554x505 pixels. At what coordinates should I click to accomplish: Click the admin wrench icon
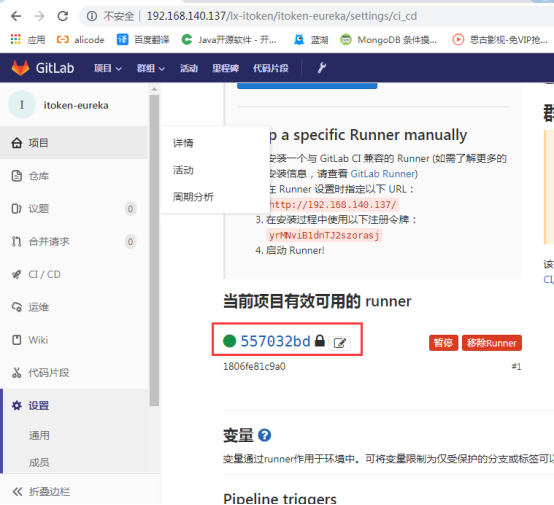click(322, 67)
